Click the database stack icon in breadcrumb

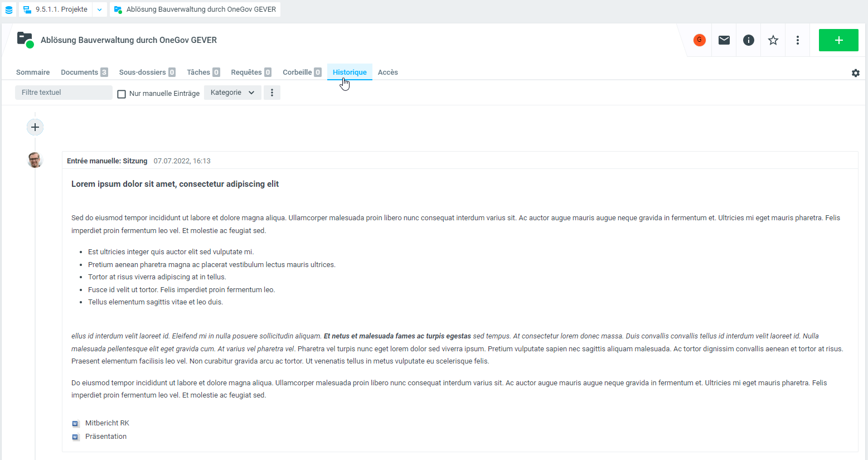[9, 9]
